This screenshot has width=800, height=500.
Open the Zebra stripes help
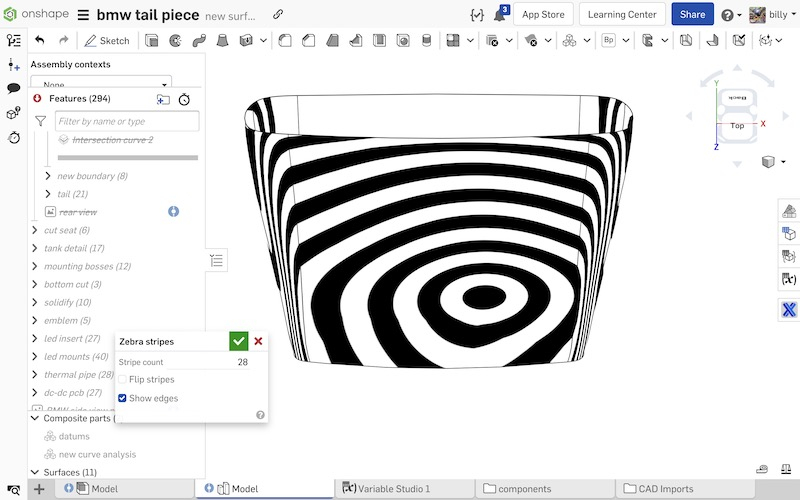click(x=260, y=415)
